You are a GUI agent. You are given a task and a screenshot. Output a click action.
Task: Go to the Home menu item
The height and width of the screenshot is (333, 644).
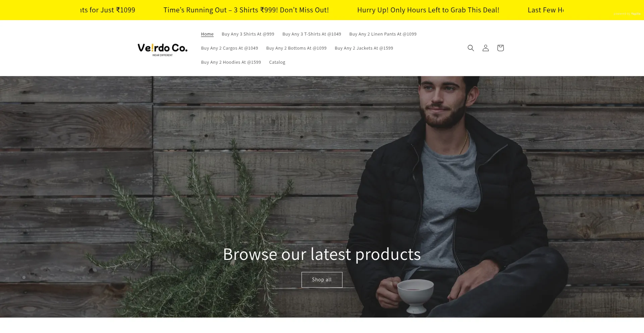(207, 34)
